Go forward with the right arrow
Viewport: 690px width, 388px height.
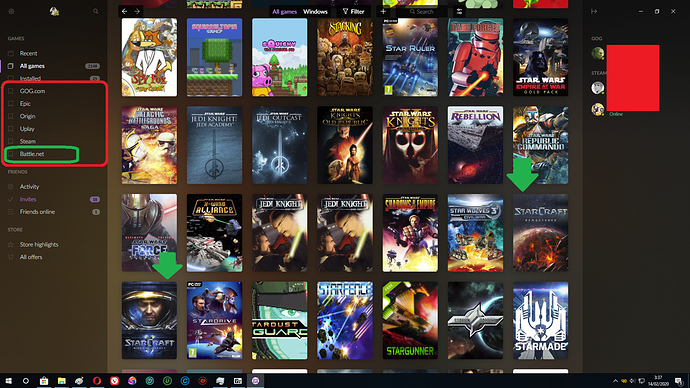click(x=137, y=11)
